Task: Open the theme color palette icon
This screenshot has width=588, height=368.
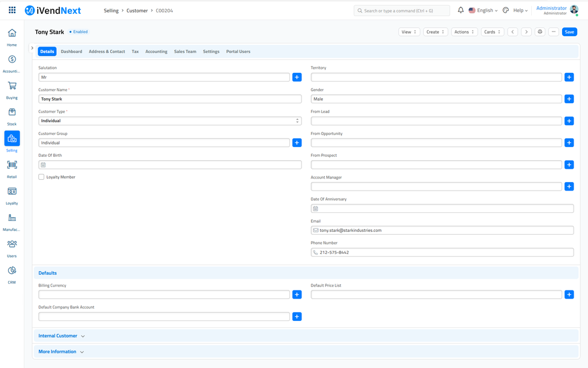Action: point(505,10)
